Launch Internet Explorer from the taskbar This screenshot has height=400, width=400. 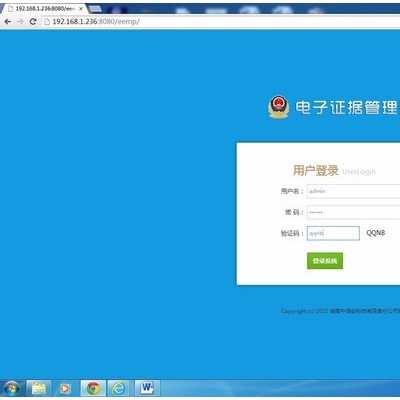coord(119,388)
